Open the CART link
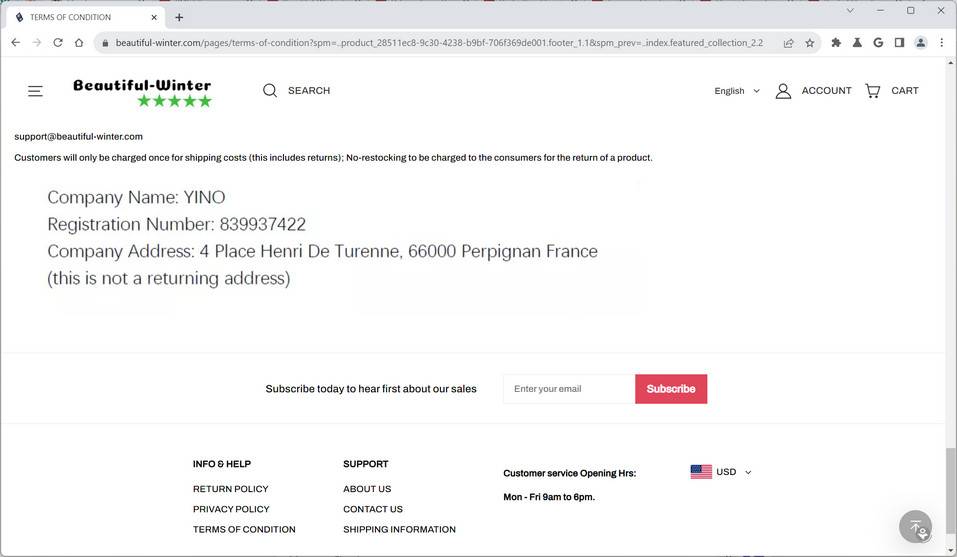Viewport: 957px width, 557px height. point(905,90)
